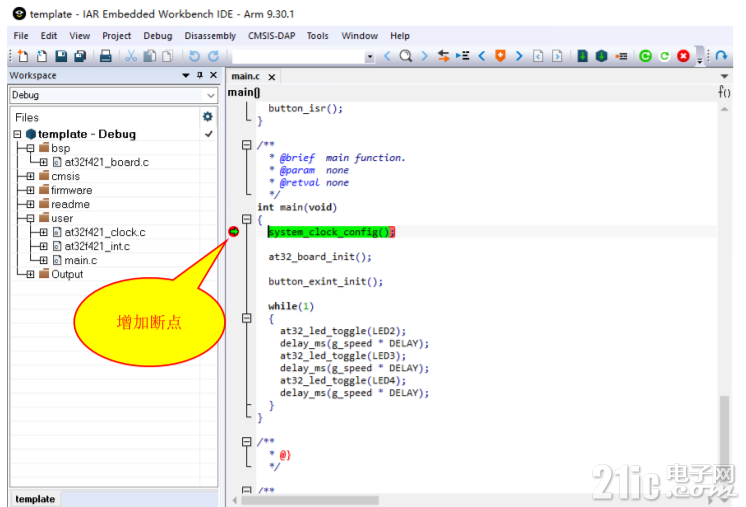Viewport: 746px width, 507px height.
Task: Click the function list f() icon
Action: click(724, 91)
